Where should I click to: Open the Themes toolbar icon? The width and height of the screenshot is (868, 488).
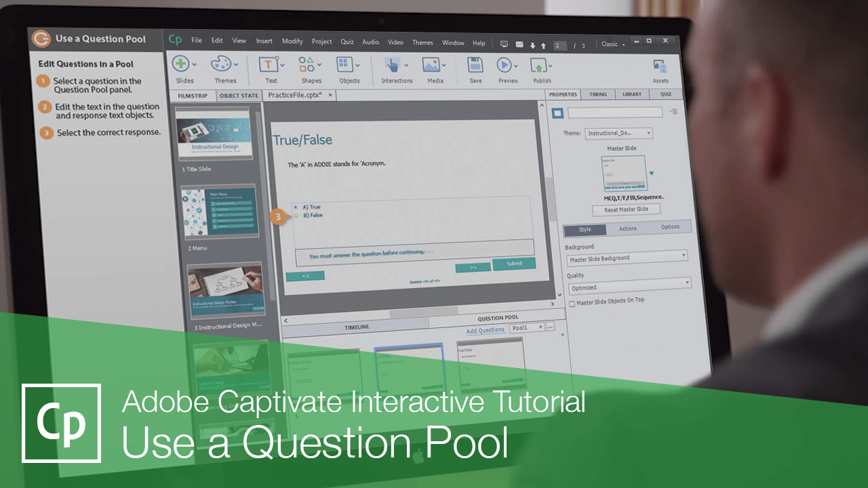[x=220, y=64]
